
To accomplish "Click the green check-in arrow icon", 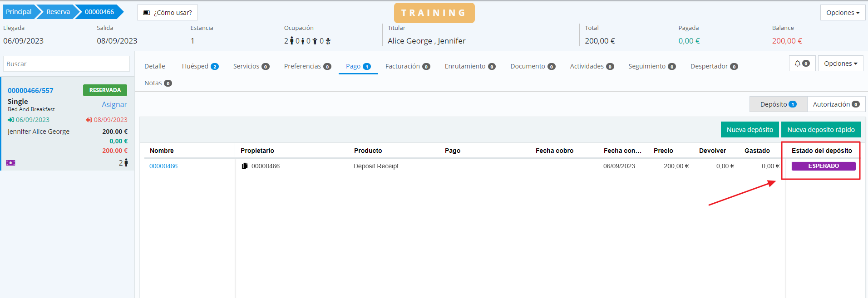I will click(11, 120).
